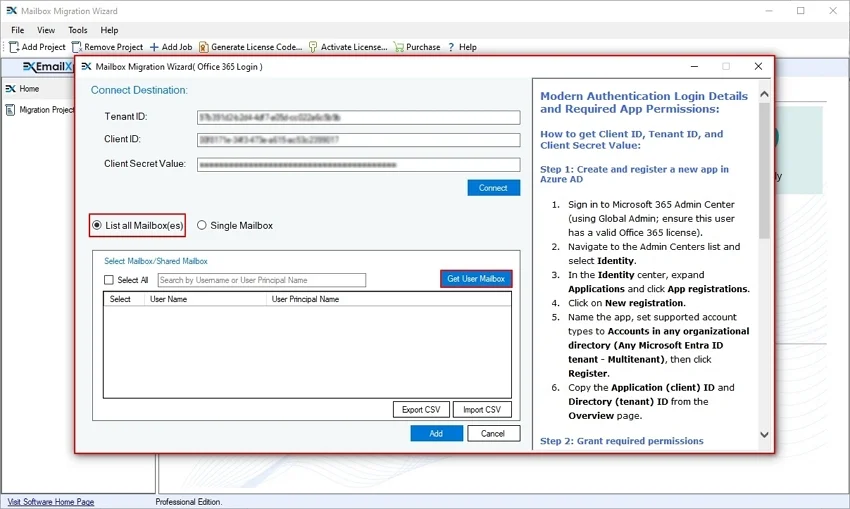Image resolution: width=850 pixels, height=509 pixels.
Task: Open the Visit Software Home Page link
Action: 51,502
